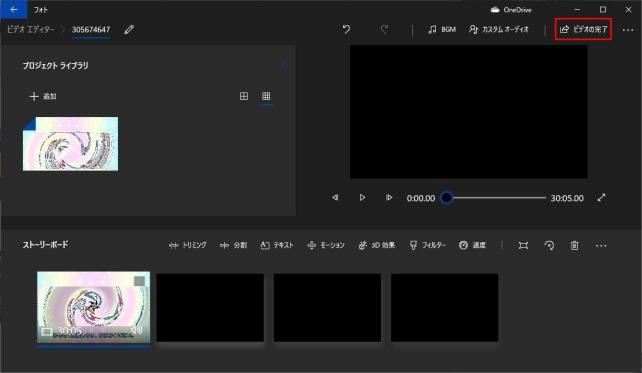Select the third black storyboard clip
The image size is (642, 373).
click(327, 307)
